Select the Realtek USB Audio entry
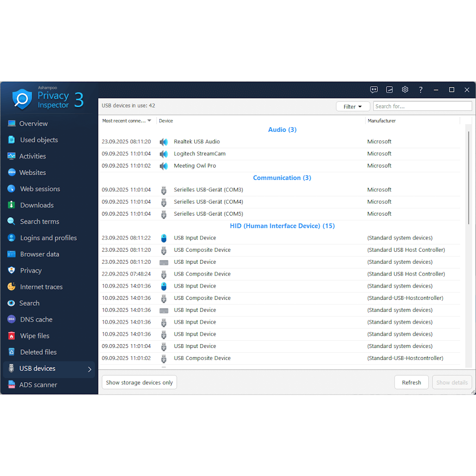Viewport: 476px width, 476px height. (x=196, y=141)
